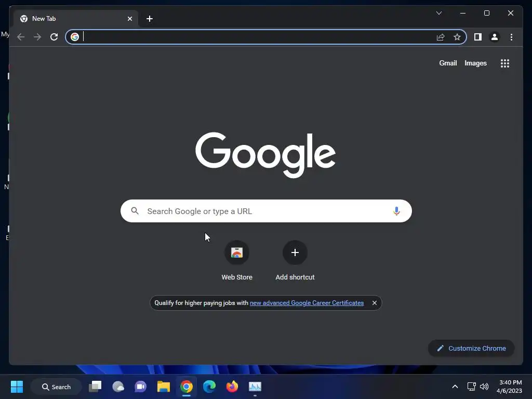This screenshot has width=532, height=399.
Task: Launch the Chat app from the taskbar
Action: click(x=140, y=387)
